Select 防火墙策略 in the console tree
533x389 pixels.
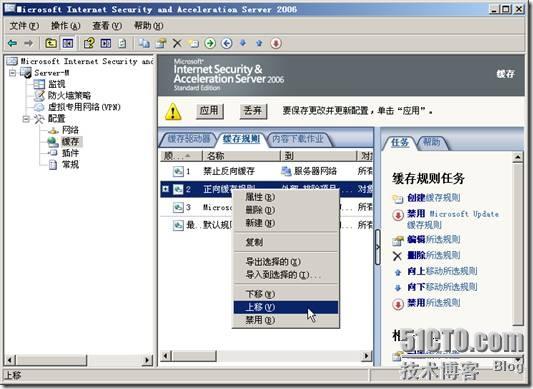pos(69,96)
